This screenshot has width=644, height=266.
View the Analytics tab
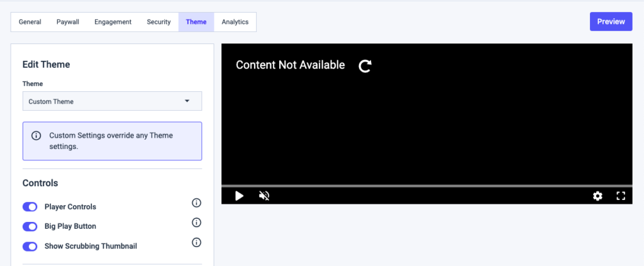(x=235, y=22)
